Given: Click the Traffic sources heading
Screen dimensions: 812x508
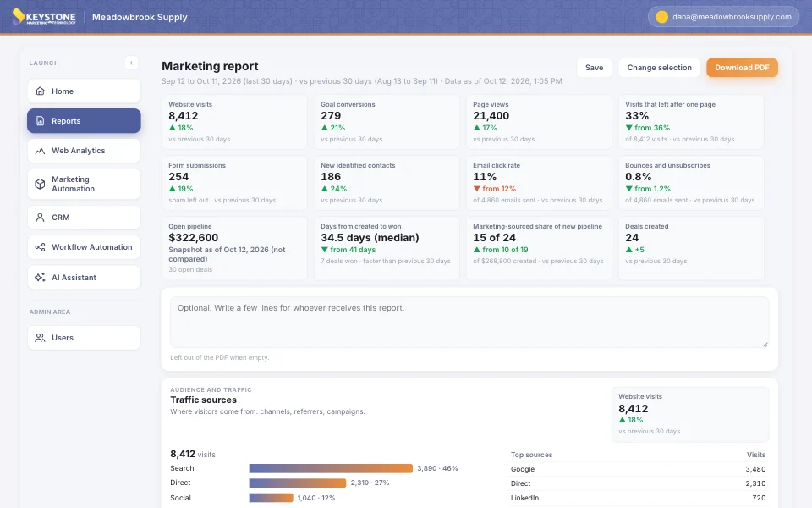Looking at the screenshot, I should [x=203, y=400].
